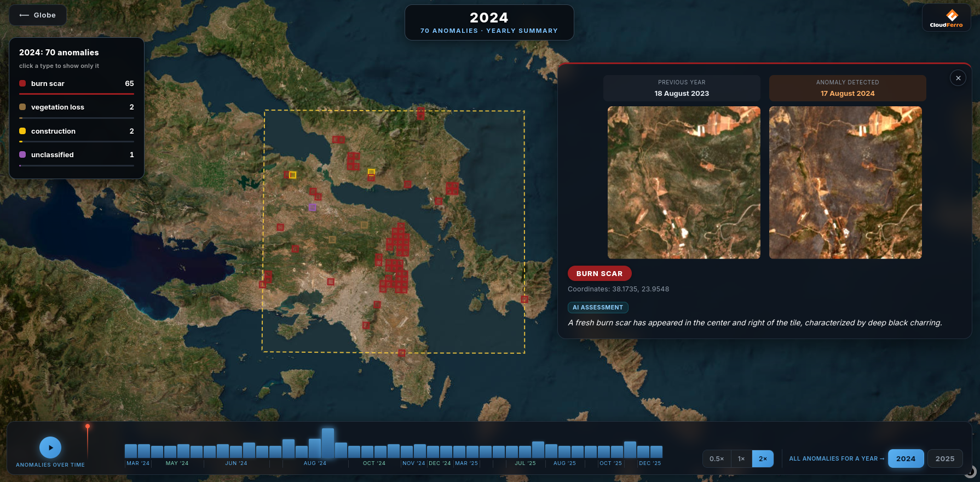The height and width of the screenshot is (482, 980).
Task: Click the 'ANOMALIES OVER TIME' caption
Action: pos(50,465)
